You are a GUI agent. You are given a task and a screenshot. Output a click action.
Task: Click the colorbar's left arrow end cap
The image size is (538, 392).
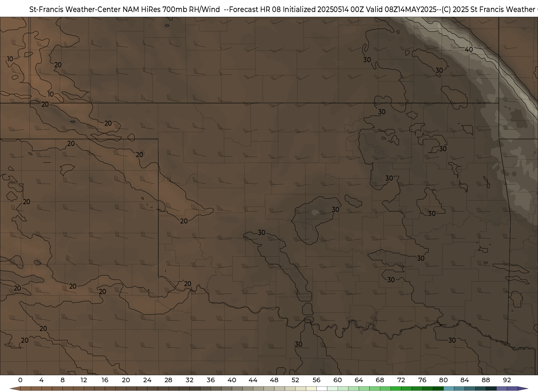[15, 389]
